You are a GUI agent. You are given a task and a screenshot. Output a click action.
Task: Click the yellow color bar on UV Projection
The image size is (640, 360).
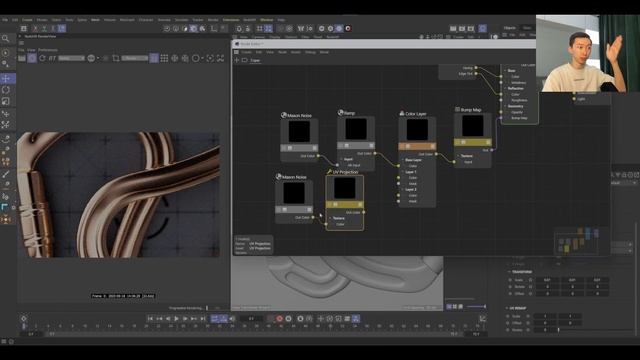[344, 204]
